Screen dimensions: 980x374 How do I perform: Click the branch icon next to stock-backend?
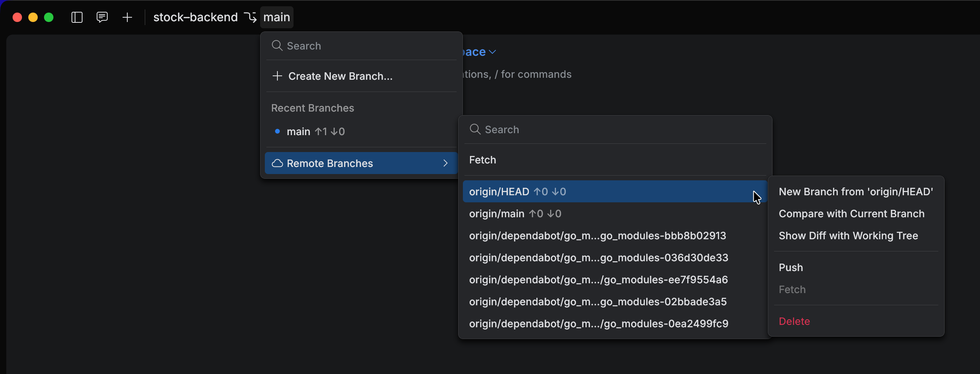250,17
